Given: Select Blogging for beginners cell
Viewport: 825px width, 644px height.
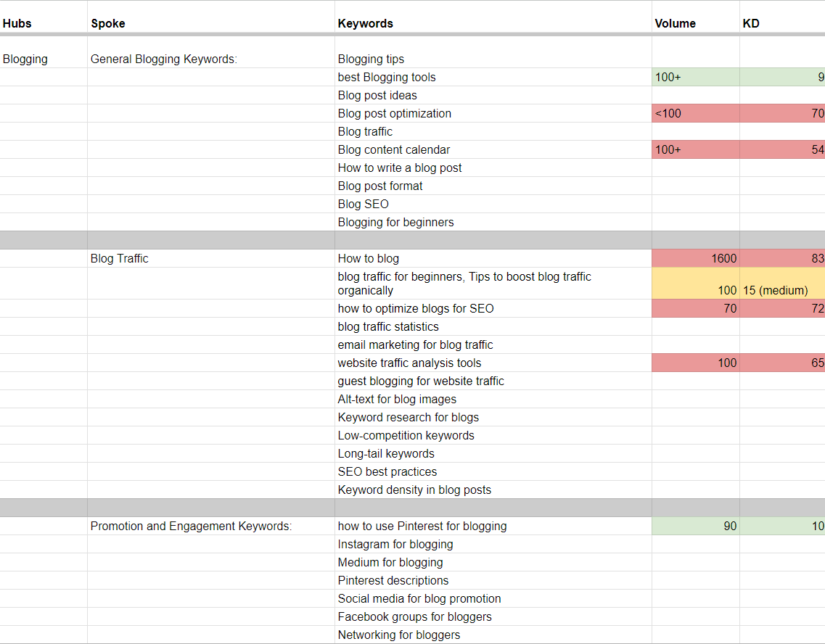Looking at the screenshot, I should (493, 223).
